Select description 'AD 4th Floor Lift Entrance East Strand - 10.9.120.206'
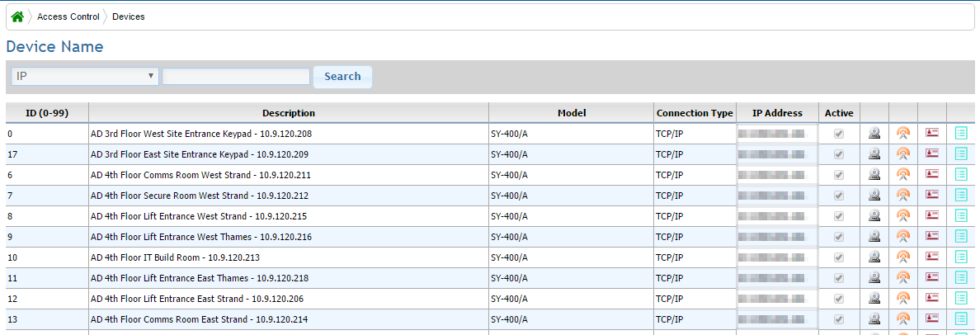Screen dimensions: 980x335 (197, 299)
